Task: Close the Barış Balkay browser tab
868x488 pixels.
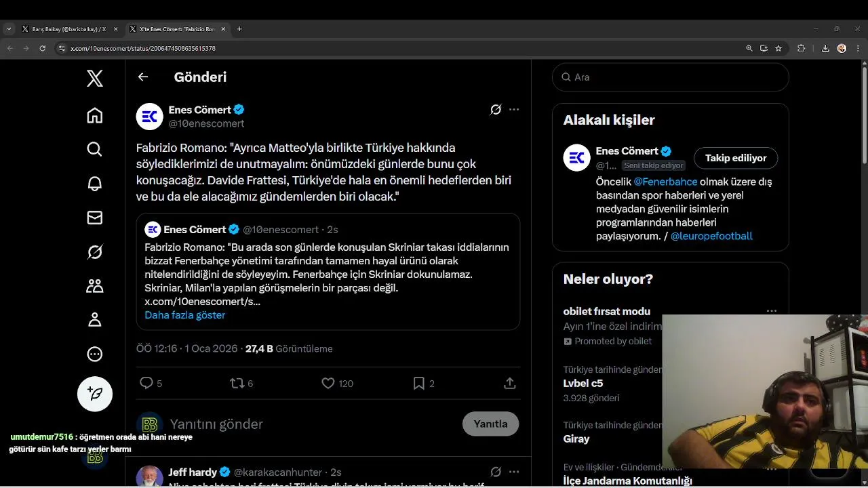Action: [x=115, y=29]
